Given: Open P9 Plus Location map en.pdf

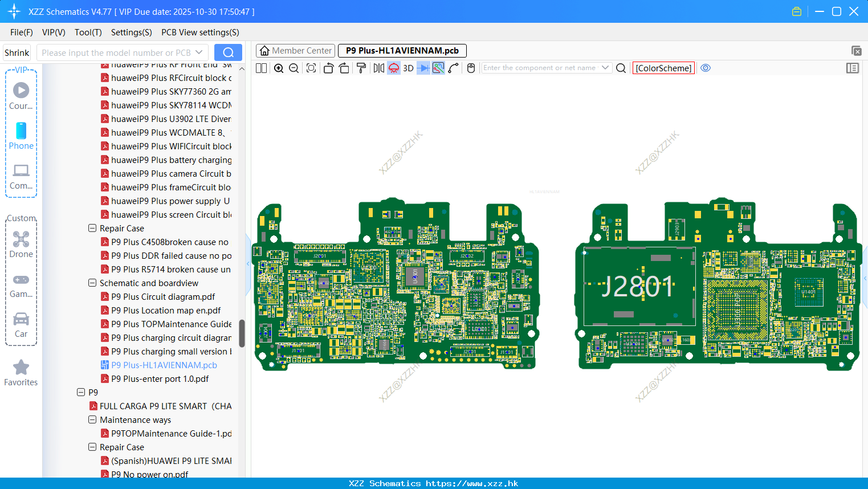Looking at the screenshot, I should tap(166, 311).
